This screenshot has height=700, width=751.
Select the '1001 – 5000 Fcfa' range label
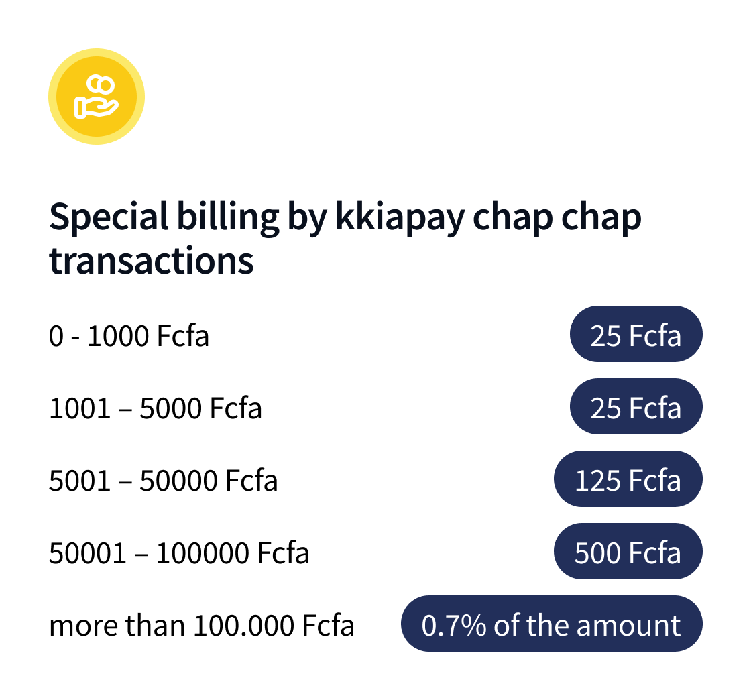(x=156, y=408)
